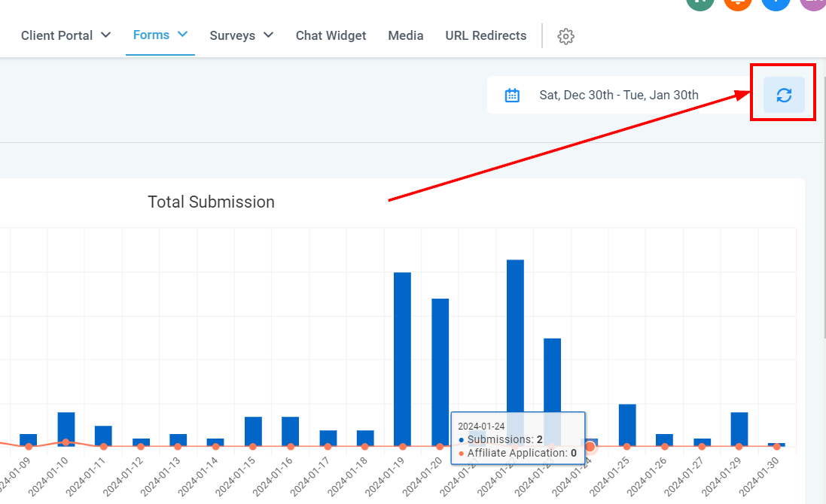The width and height of the screenshot is (826, 504).
Task: Open the orange notifications bell icon
Action: [737, 3]
